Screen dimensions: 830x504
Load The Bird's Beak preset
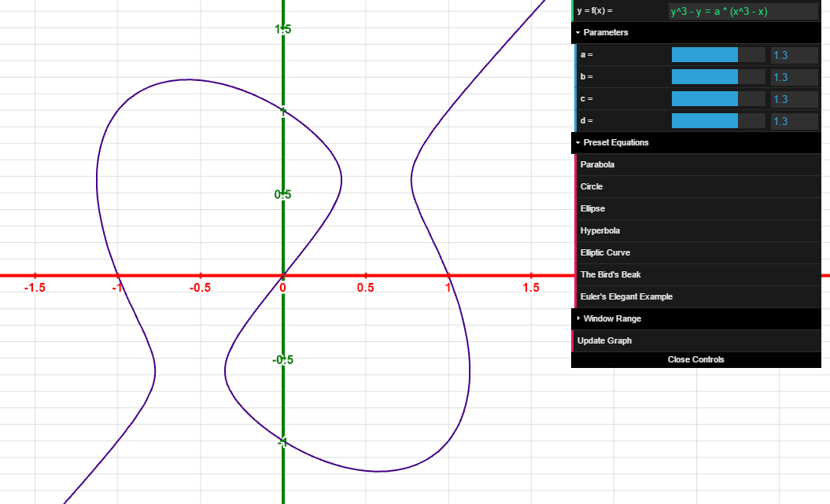point(611,275)
